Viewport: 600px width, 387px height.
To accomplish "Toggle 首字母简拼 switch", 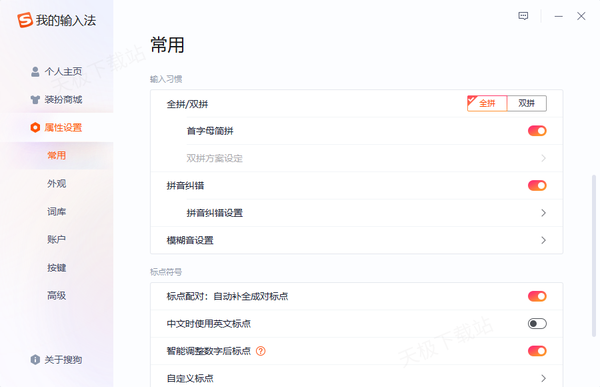I will tap(537, 131).
